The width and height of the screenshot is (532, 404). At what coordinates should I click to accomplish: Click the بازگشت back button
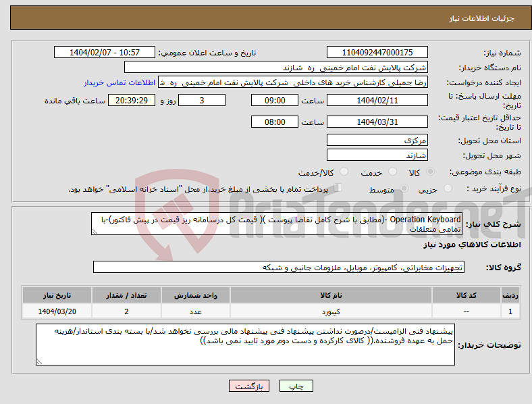point(249,386)
